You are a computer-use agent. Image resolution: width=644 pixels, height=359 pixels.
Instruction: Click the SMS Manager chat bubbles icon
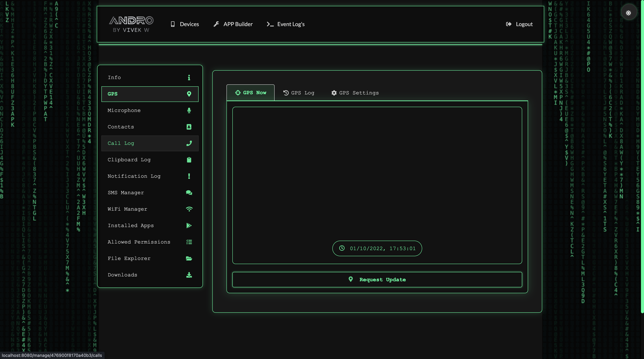tap(189, 193)
